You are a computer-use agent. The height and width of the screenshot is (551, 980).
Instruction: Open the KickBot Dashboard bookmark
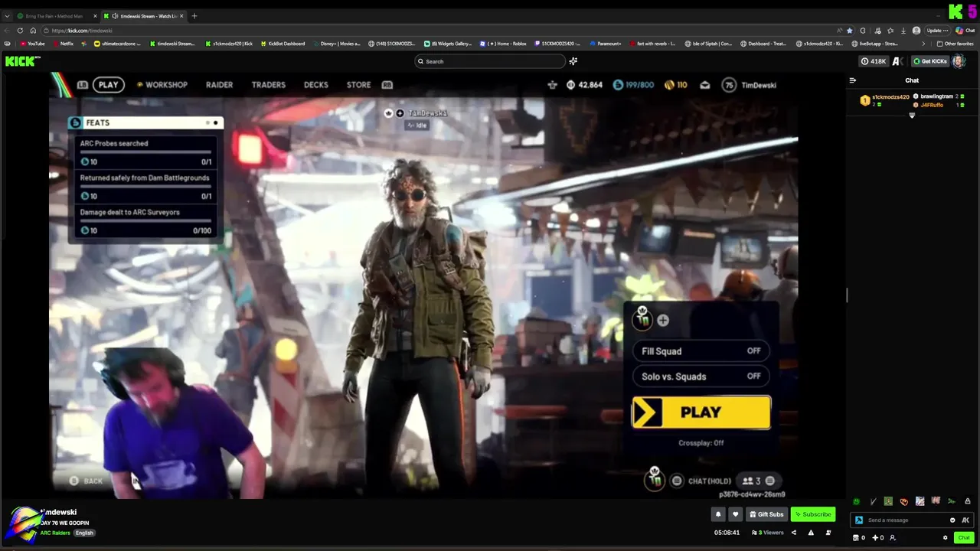tap(283, 44)
